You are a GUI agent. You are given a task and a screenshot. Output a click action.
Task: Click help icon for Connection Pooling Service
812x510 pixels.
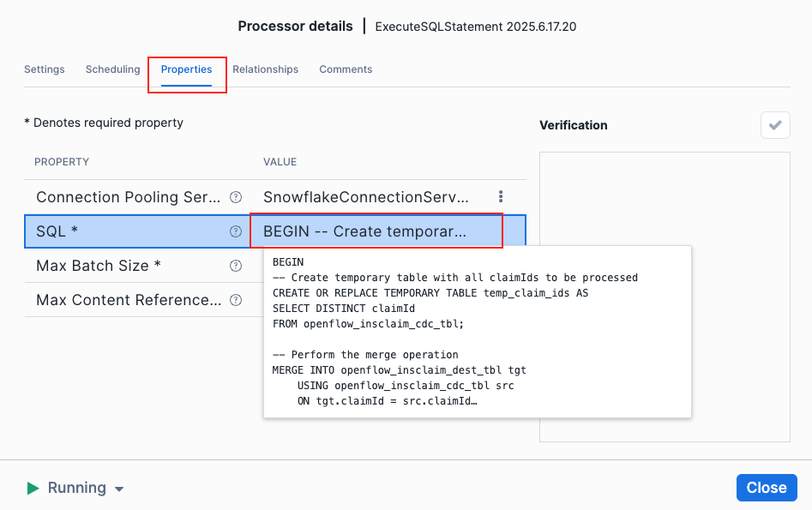[236, 197]
